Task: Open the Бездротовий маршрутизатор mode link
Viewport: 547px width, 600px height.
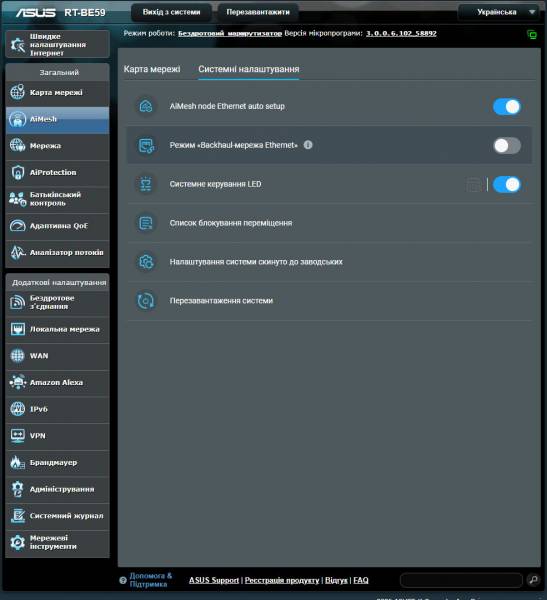Action: pos(230,34)
